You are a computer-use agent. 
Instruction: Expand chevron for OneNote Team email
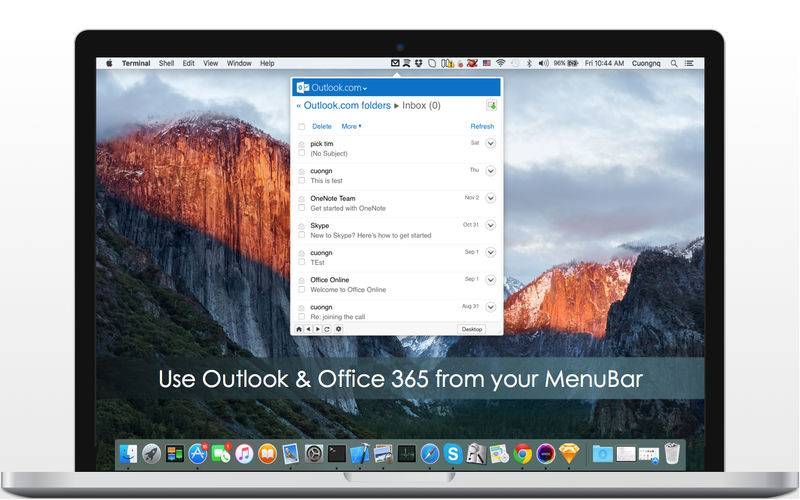490,198
